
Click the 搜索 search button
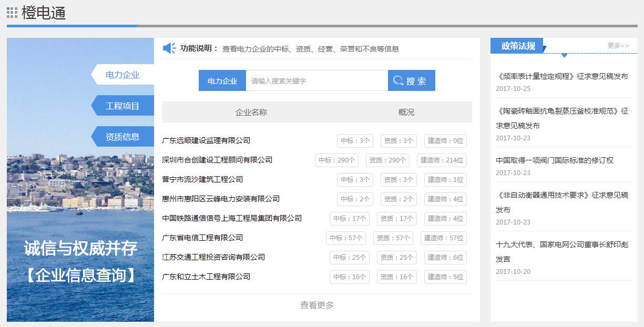coord(411,81)
